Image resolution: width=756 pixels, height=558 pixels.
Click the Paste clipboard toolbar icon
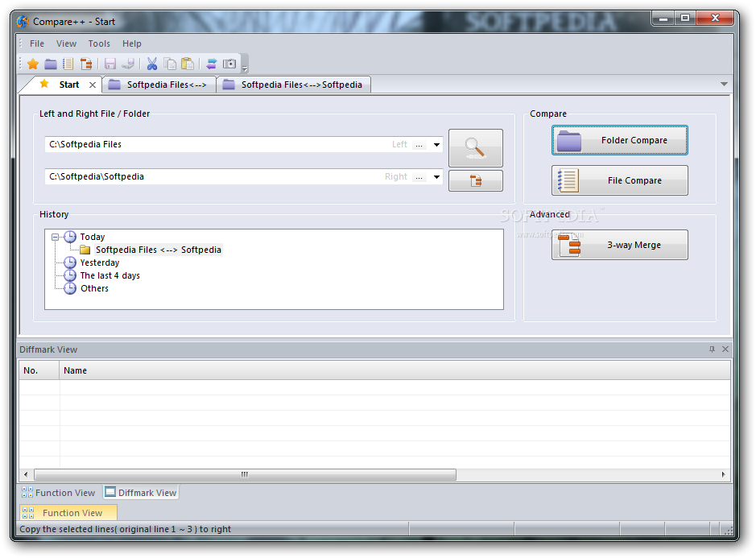pyautogui.click(x=187, y=64)
